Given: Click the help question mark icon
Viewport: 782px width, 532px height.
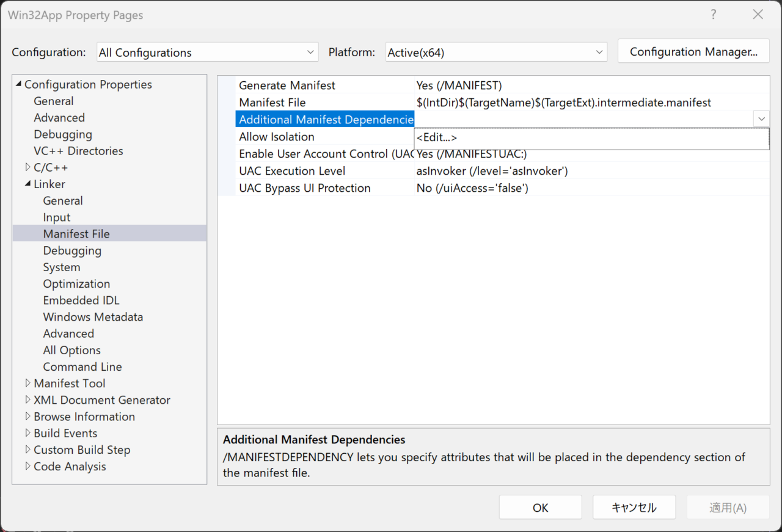Looking at the screenshot, I should (x=714, y=15).
